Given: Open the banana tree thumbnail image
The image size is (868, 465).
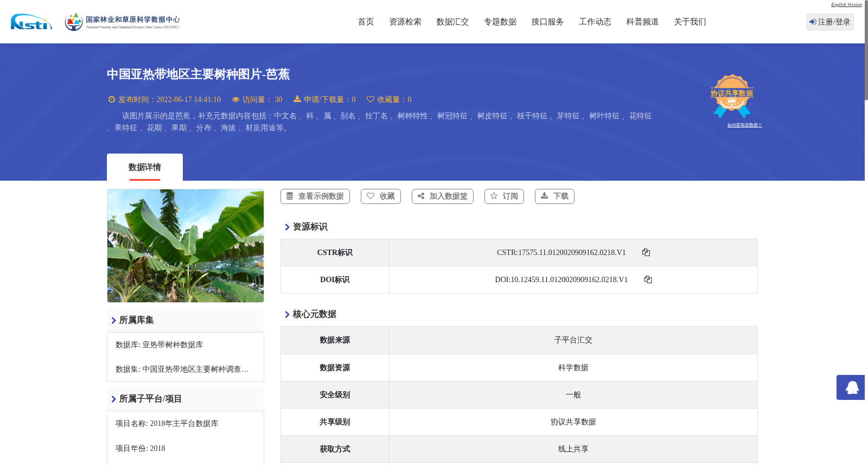Looking at the screenshot, I should (x=186, y=246).
